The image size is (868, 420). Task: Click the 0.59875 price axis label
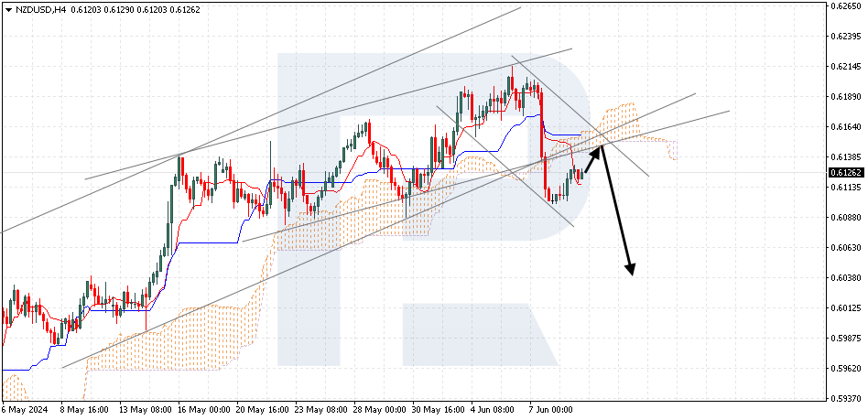click(847, 338)
